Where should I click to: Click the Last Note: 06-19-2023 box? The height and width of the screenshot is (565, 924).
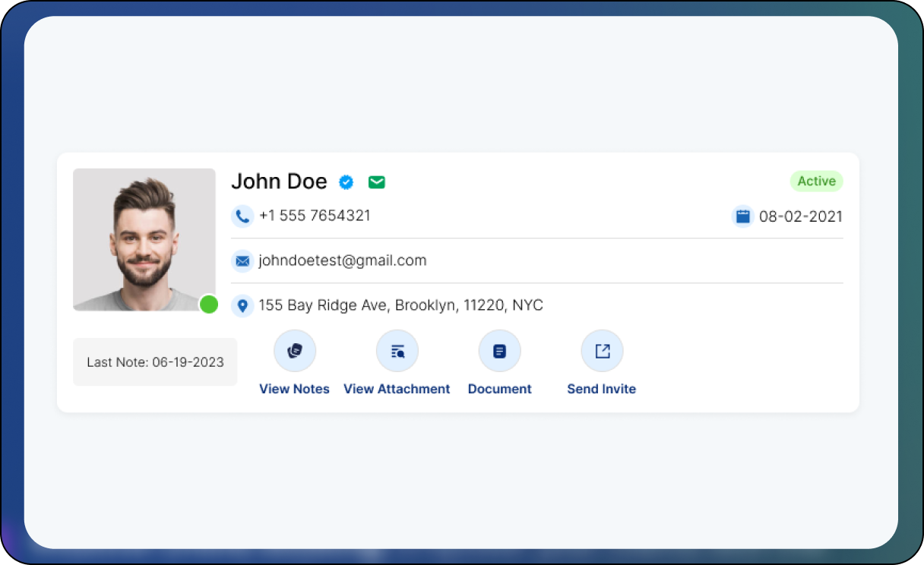(x=155, y=362)
